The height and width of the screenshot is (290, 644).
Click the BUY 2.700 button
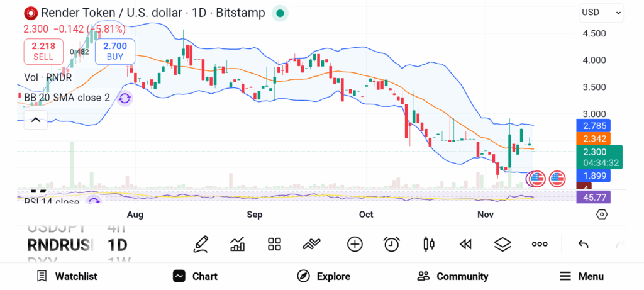point(114,51)
